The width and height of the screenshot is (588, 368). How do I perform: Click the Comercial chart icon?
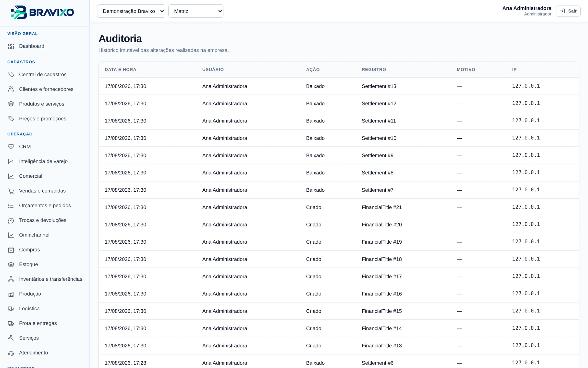(11, 176)
